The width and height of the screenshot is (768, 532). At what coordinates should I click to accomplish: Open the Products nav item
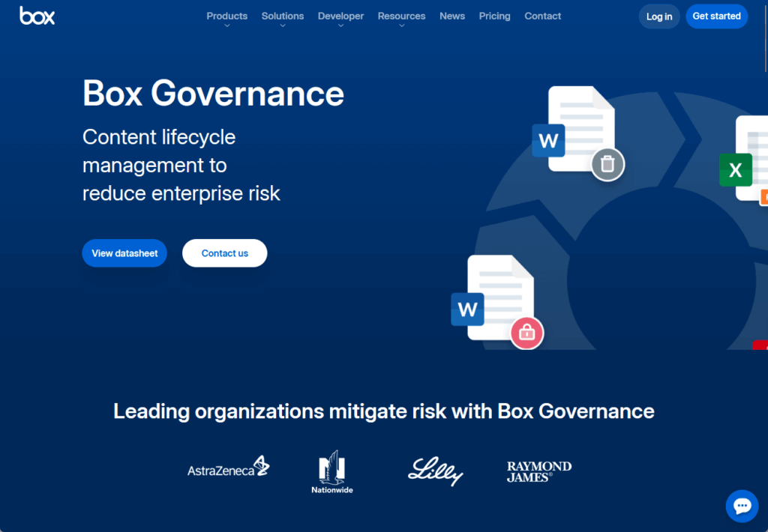click(226, 16)
